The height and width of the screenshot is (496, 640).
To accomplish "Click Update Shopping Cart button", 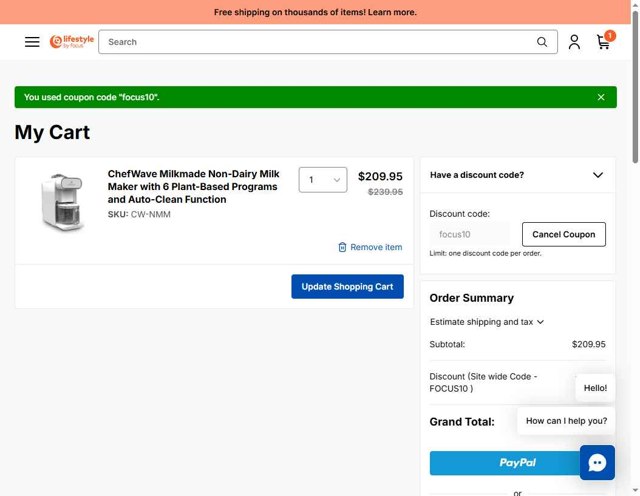I will click(x=347, y=287).
